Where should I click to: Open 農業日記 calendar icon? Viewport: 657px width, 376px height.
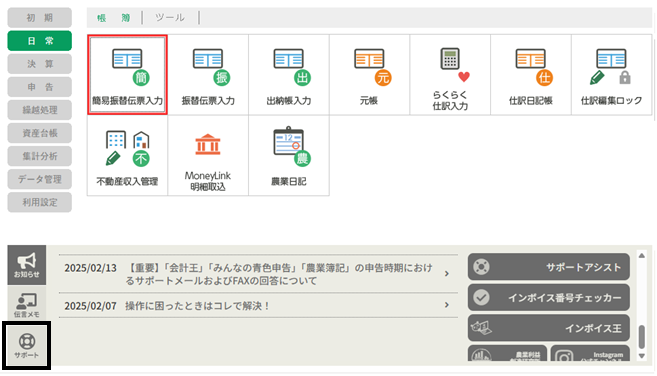coord(289,156)
